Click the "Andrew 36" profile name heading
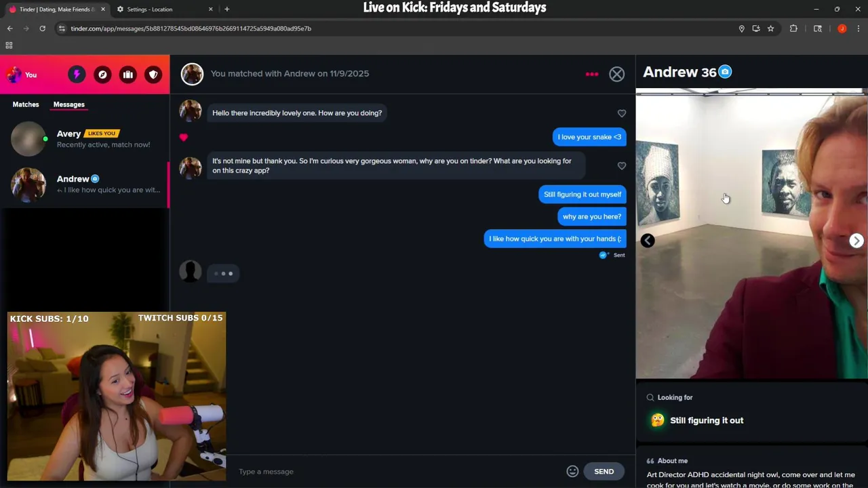Screen dimensions: 868x488 point(679,72)
